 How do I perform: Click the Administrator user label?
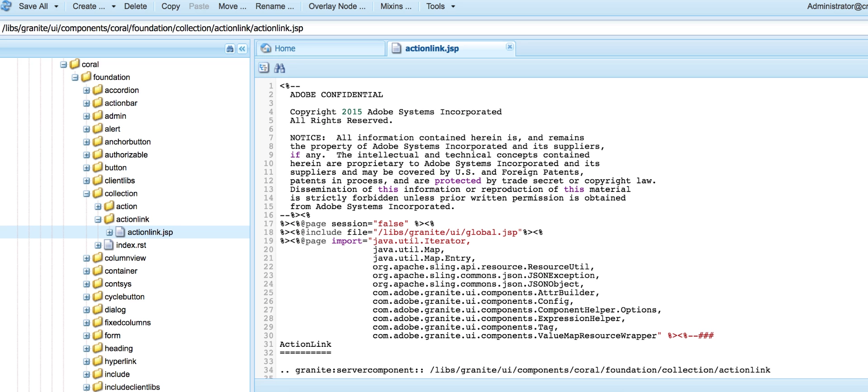837,6
